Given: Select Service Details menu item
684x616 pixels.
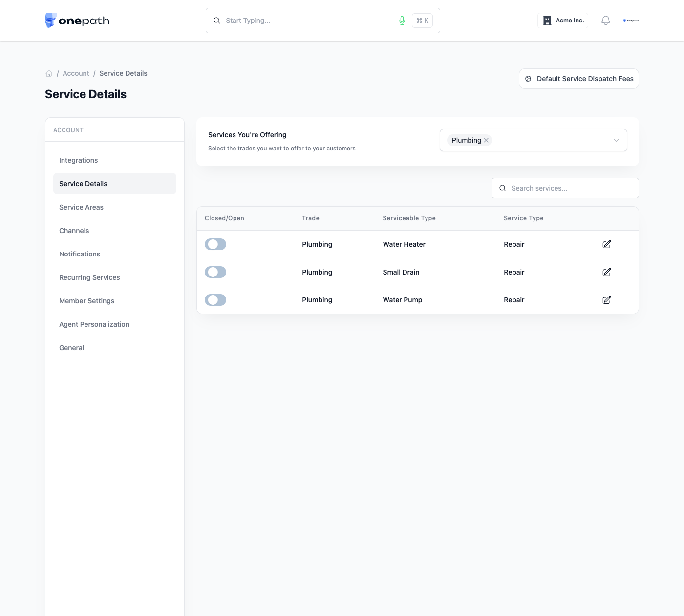Looking at the screenshot, I should tap(115, 184).
